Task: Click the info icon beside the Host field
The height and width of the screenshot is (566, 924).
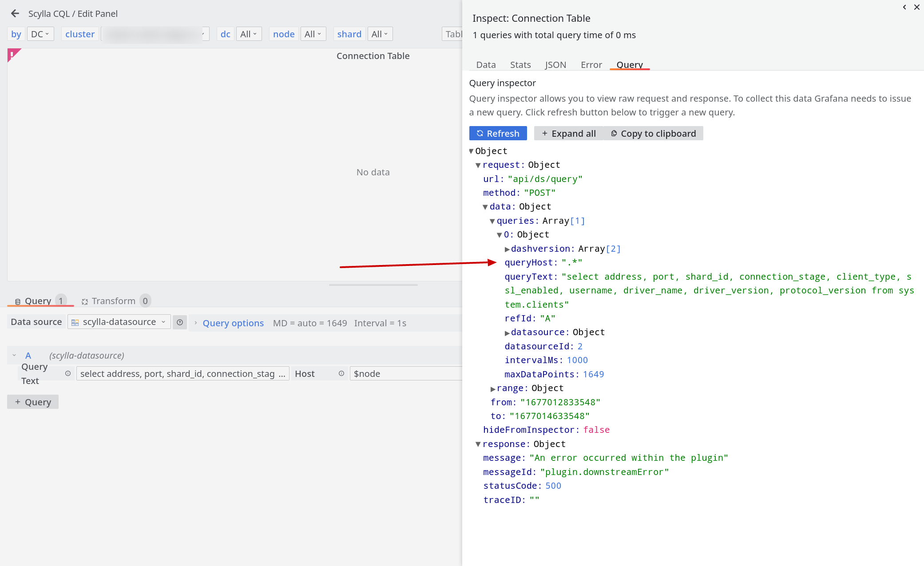Action: (x=341, y=373)
